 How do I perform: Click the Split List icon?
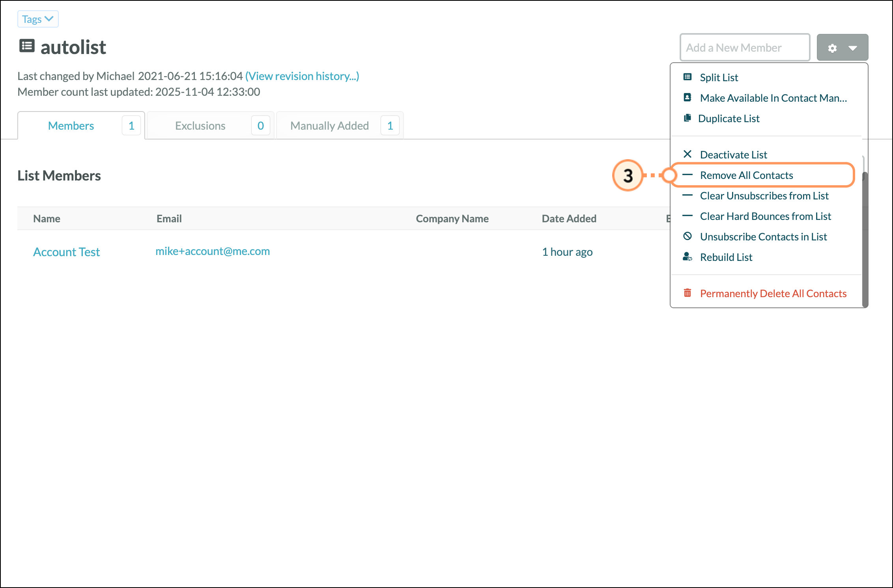click(687, 77)
